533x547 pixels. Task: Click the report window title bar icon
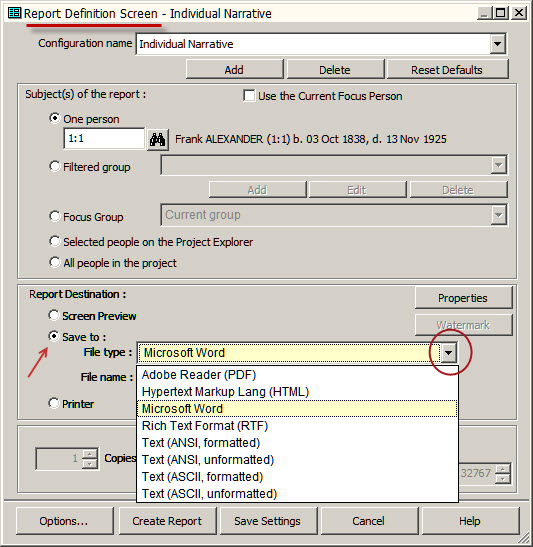click(x=14, y=13)
